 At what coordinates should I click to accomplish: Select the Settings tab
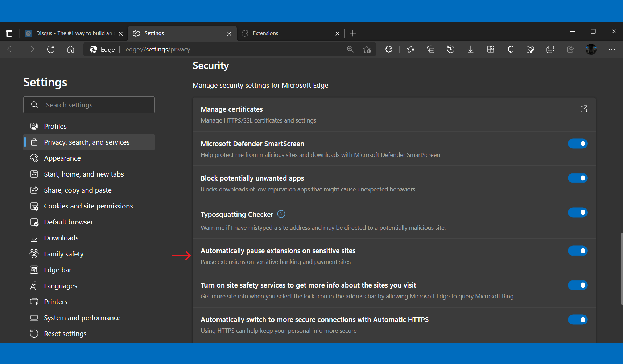pyautogui.click(x=182, y=33)
